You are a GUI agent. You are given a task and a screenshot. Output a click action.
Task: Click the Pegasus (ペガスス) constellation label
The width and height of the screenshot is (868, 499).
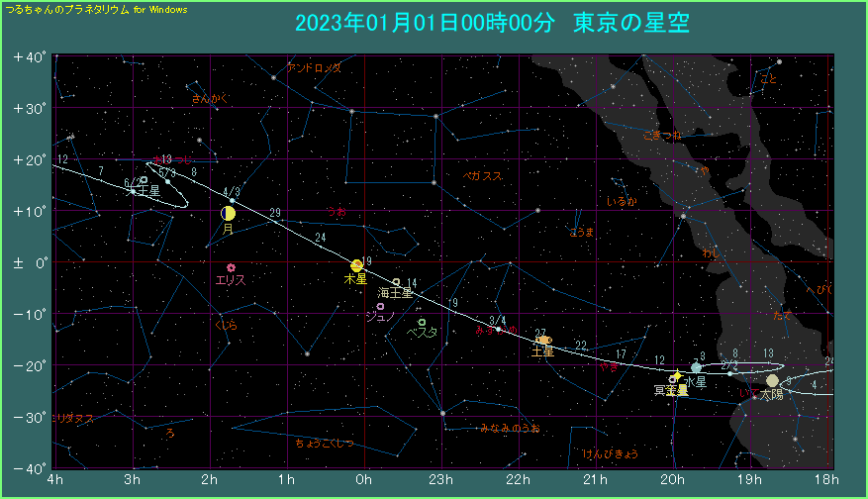[482, 175]
